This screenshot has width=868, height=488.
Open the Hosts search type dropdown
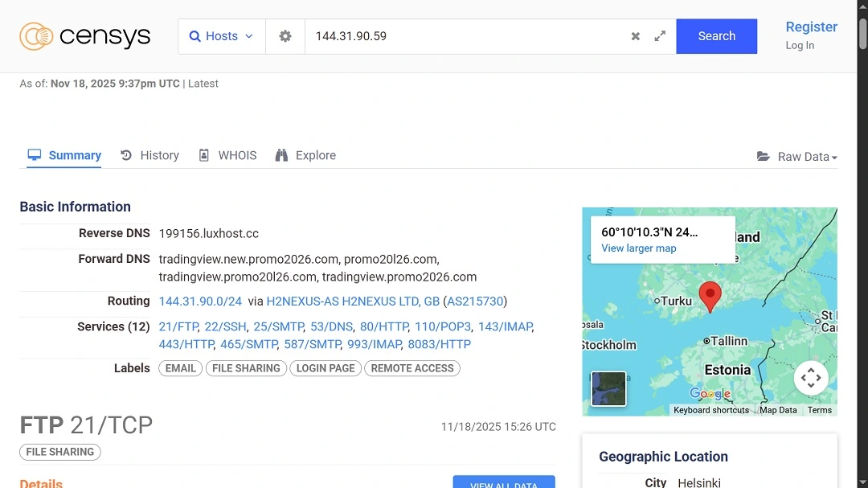(221, 35)
